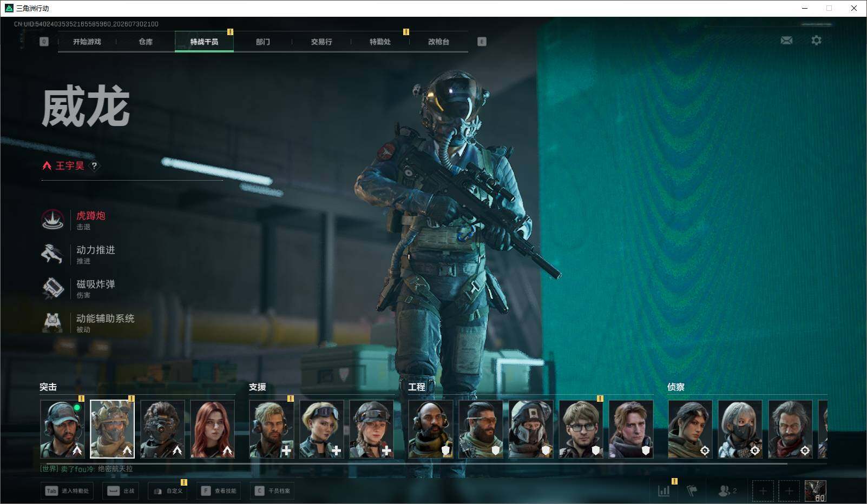This screenshot has height=504, width=867.
Task: Go to the 特勤处 tab
Action: 380,42
